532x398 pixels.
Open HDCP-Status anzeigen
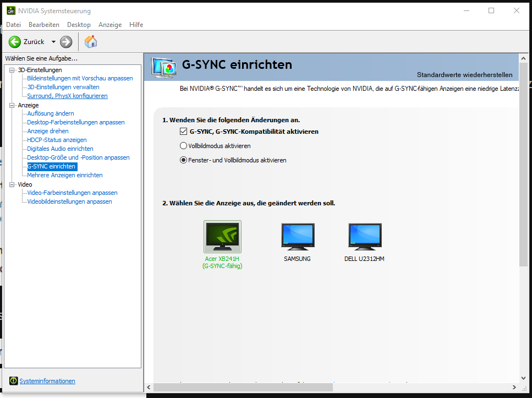click(57, 140)
